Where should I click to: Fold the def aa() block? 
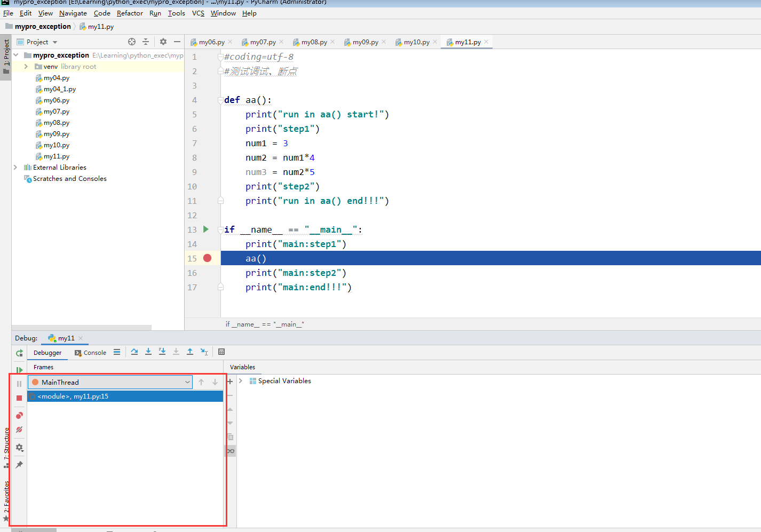click(220, 100)
